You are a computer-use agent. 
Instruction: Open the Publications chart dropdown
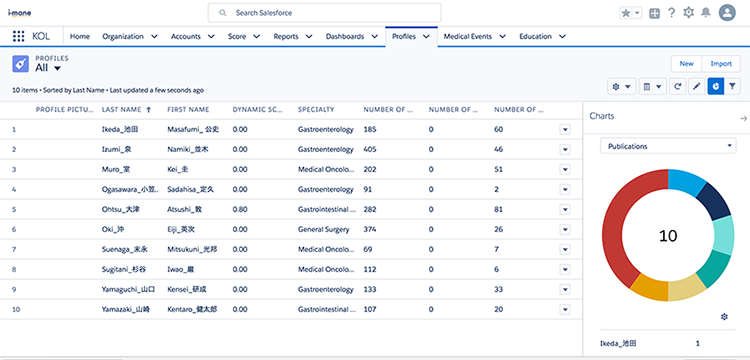668,146
